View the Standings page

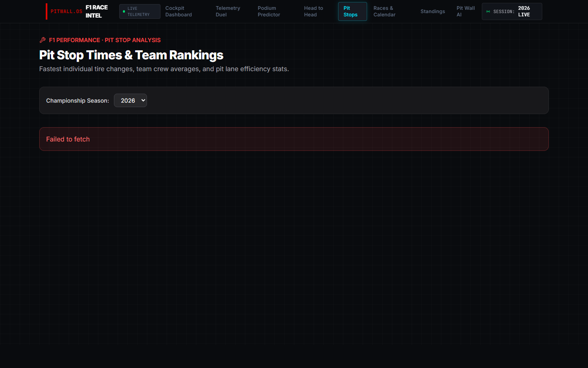tap(433, 11)
